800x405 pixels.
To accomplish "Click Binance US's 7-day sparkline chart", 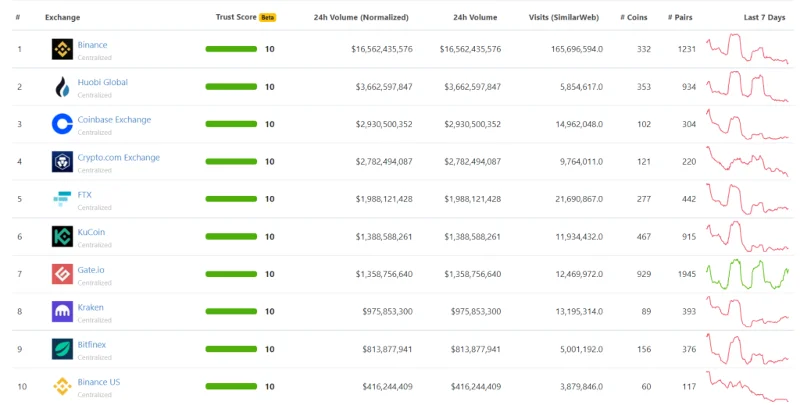I will pyautogui.click(x=747, y=386).
